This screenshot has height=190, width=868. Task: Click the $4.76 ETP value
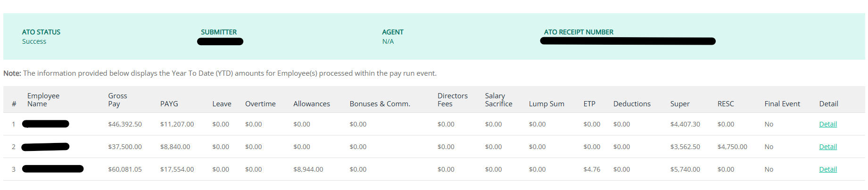point(592,169)
